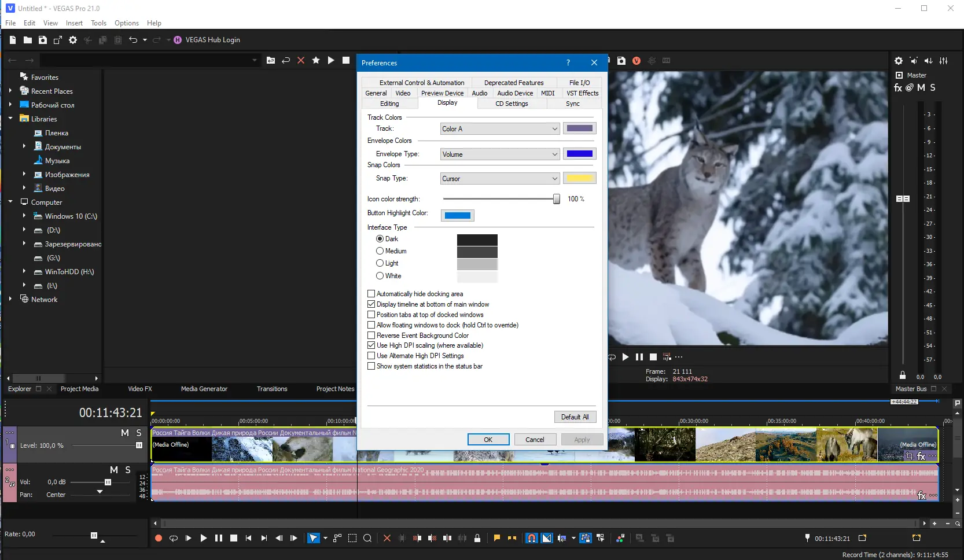Cancel the Preferences dialog
Image resolution: width=964 pixels, height=560 pixels.
click(535, 440)
